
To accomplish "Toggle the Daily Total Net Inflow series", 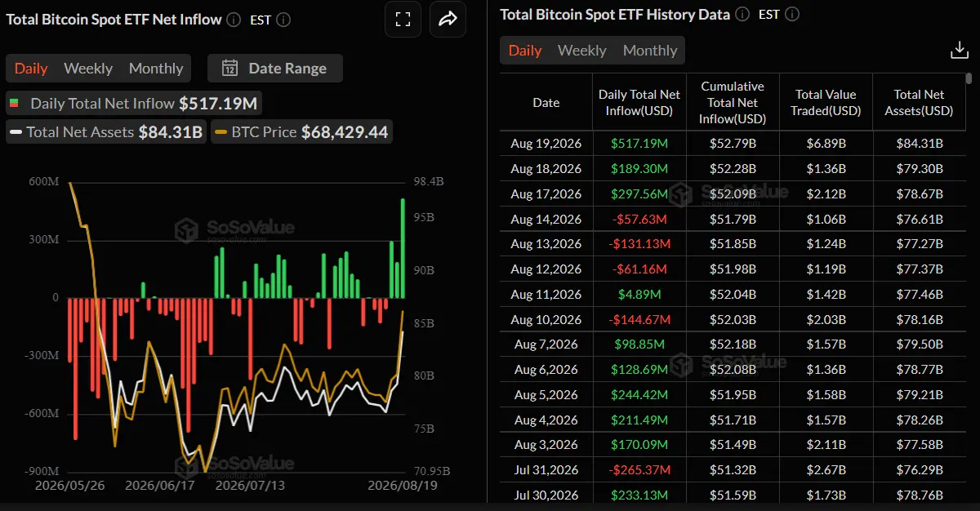I will [135, 104].
